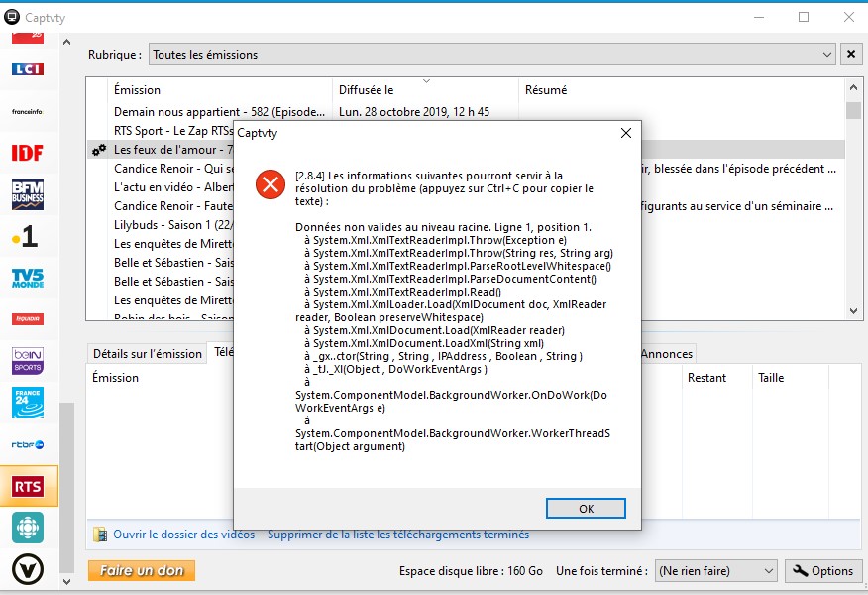This screenshot has width=868, height=595.
Task: Click 'Ouvrir le dossier des vidéos' link
Action: coord(183,535)
